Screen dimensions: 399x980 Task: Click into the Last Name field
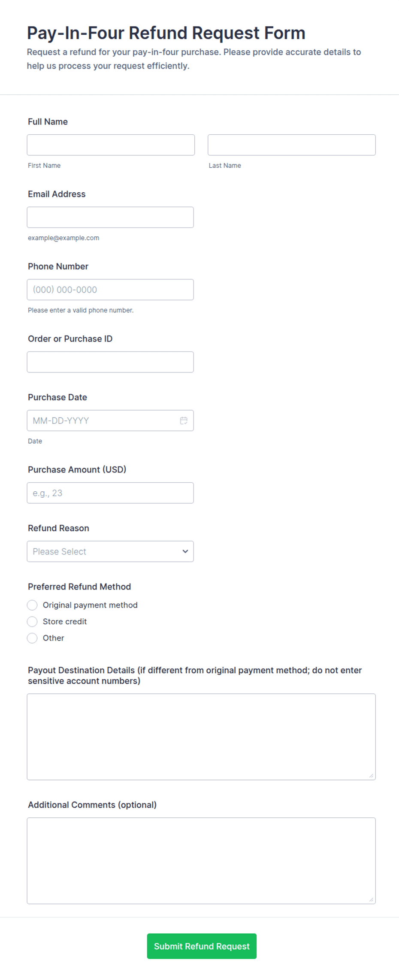coord(292,145)
